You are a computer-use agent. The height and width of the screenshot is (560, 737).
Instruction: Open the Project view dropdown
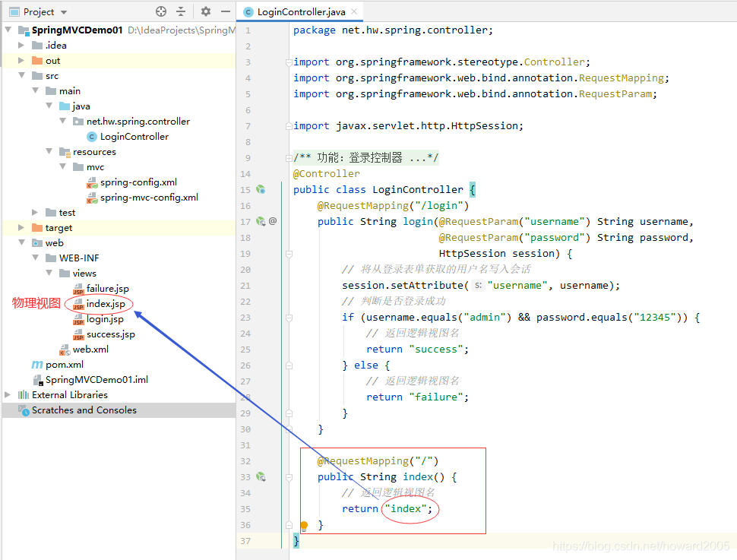coord(64,12)
